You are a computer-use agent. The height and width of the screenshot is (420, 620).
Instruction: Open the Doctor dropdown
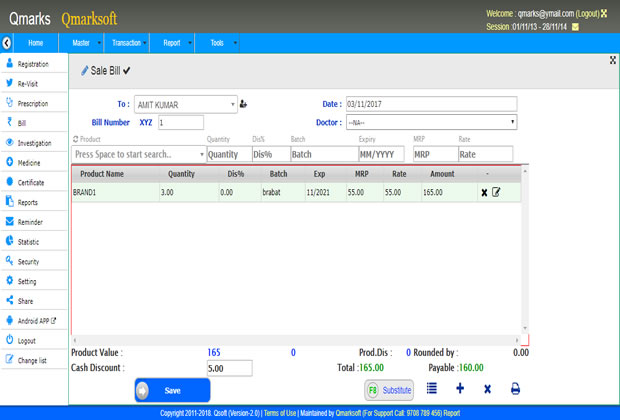(432, 122)
